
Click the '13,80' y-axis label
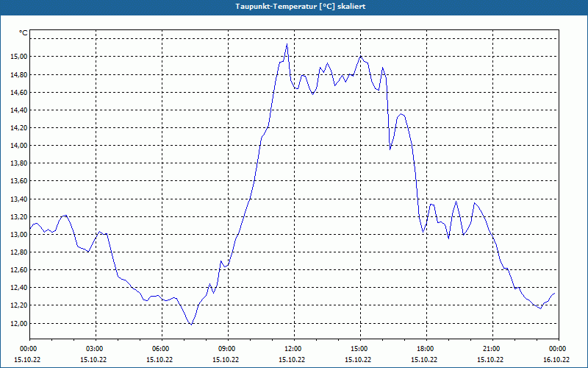point(21,163)
